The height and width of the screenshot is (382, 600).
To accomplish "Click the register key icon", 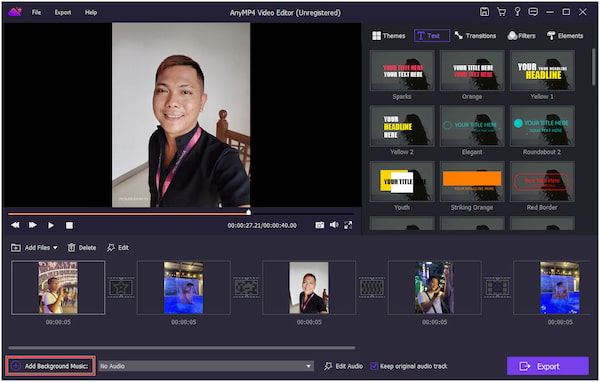I will (x=517, y=12).
